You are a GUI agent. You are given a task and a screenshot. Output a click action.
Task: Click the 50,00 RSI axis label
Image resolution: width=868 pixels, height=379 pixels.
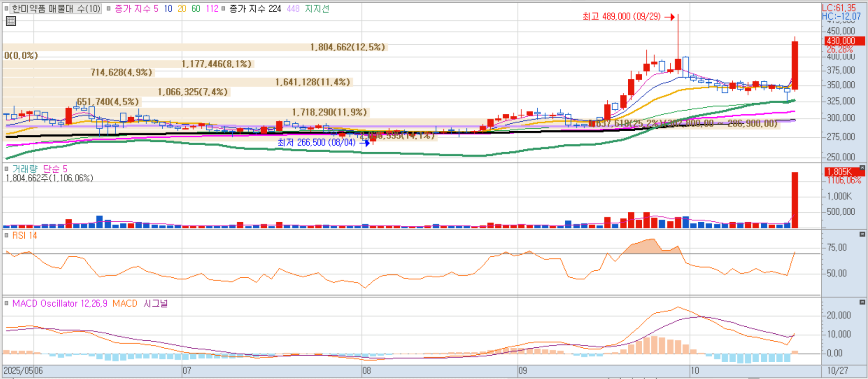pyautogui.click(x=837, y=274)
